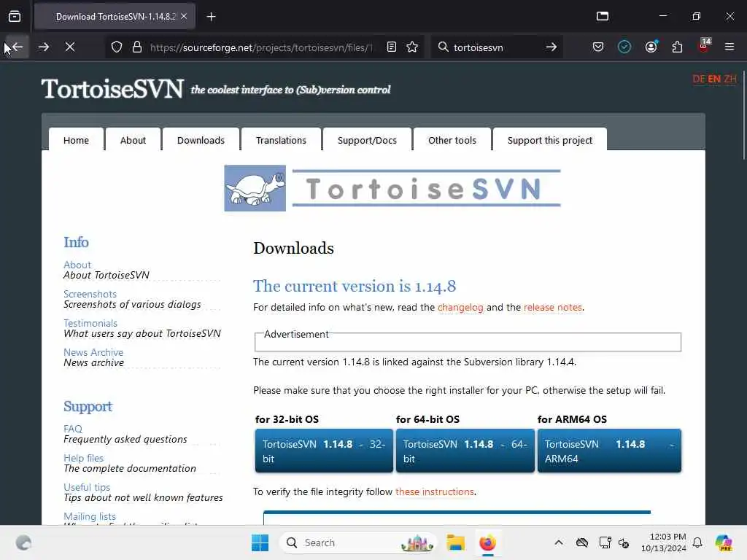Click the TortoiseSVN turtle logo banner
This screenshot has height=560, width=747.
point(392,188)
